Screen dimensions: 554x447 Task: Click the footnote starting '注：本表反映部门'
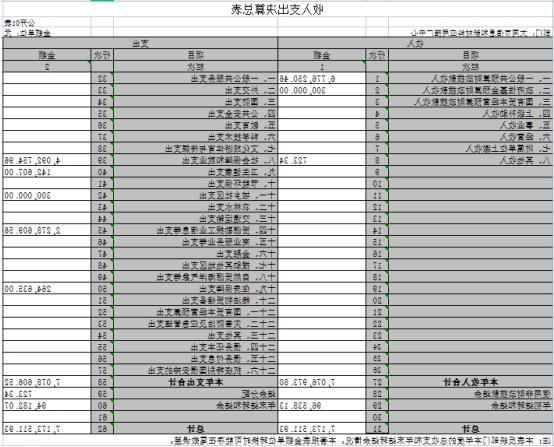point(361,441)
